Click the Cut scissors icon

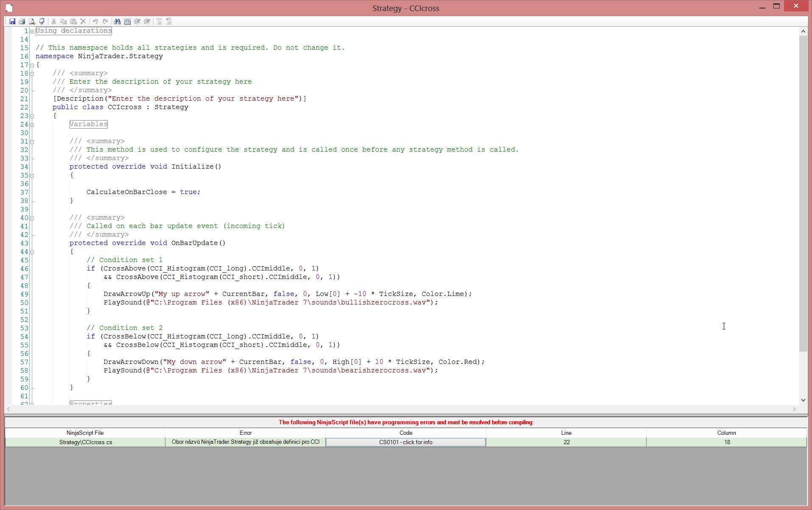point(54,21)
